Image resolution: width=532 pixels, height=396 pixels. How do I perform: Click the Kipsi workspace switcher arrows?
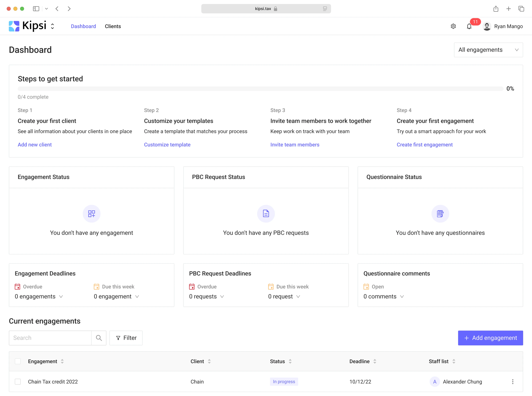pos(52,26)
